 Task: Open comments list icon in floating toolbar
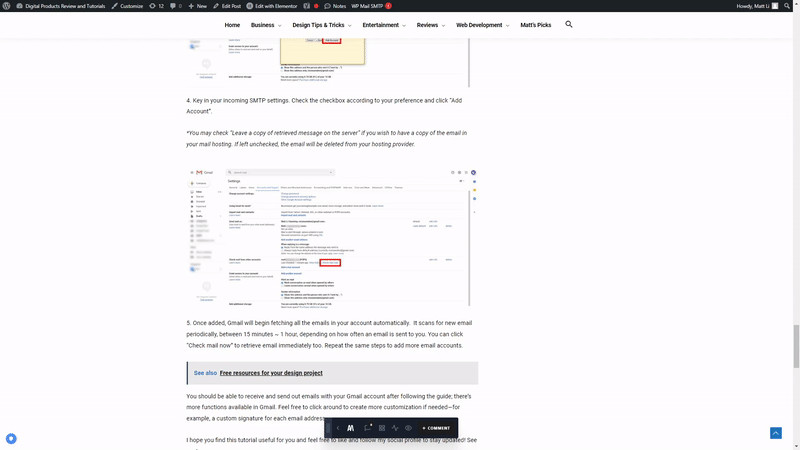[x=367, y=428]
